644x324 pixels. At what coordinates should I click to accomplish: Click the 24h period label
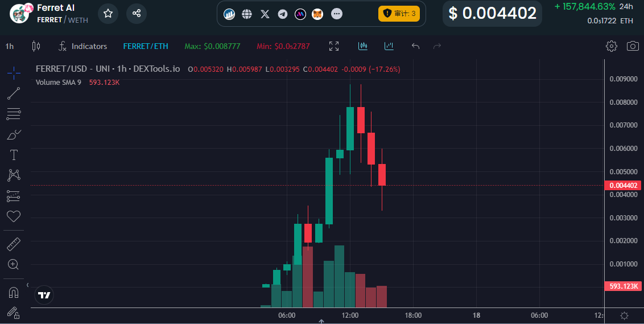[x=626, y=7]
